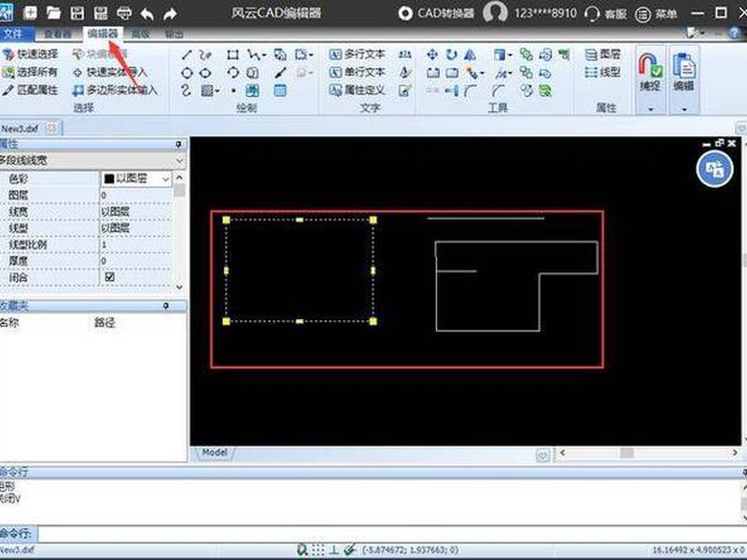Select the line drawing tool
The image size is (747, 560).
point(187,55)
